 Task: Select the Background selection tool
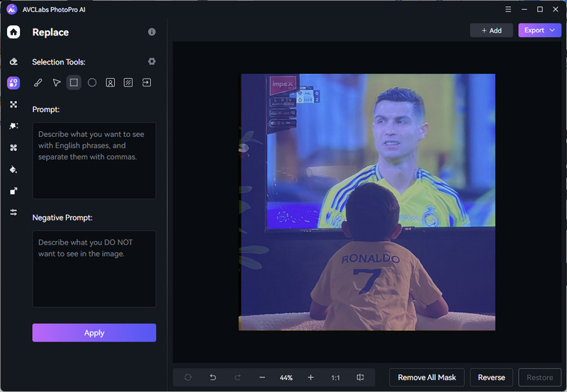128,83
